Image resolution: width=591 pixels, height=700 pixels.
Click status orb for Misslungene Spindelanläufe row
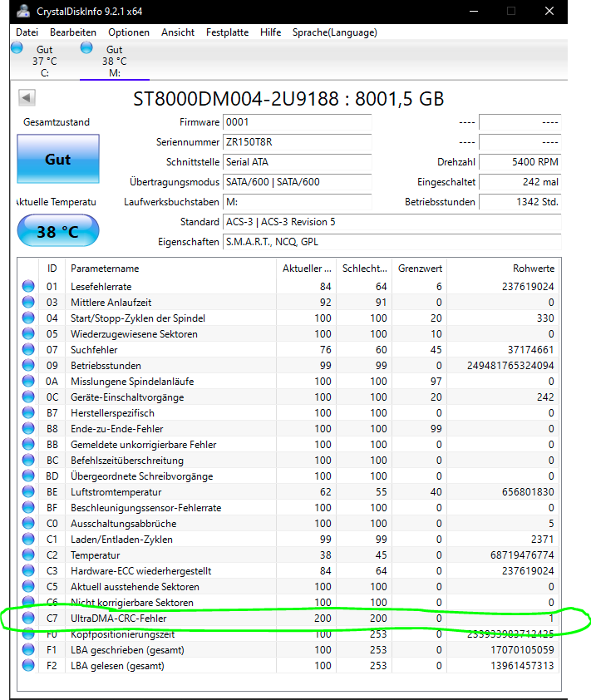(28, 382)
